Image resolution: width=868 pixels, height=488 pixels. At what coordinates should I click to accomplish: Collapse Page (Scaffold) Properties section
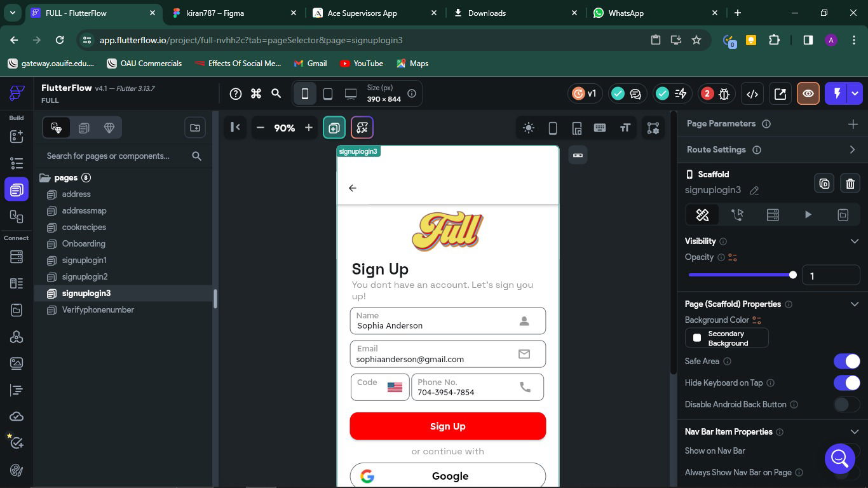click(x=854, y=304)
